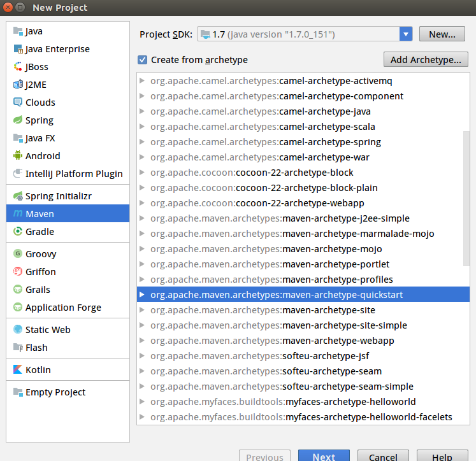Click the archetype list scrollbar thumb
476x461 pixels.
[466, 199]
